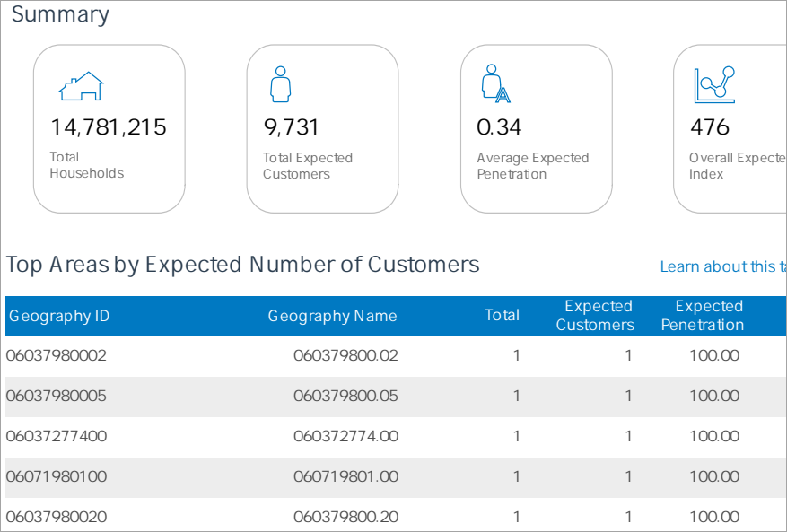This screenshot has height=532, width=787.
Task: Sort by Geography ID column header
Action: pyautogui.click(x=59, y=316)
